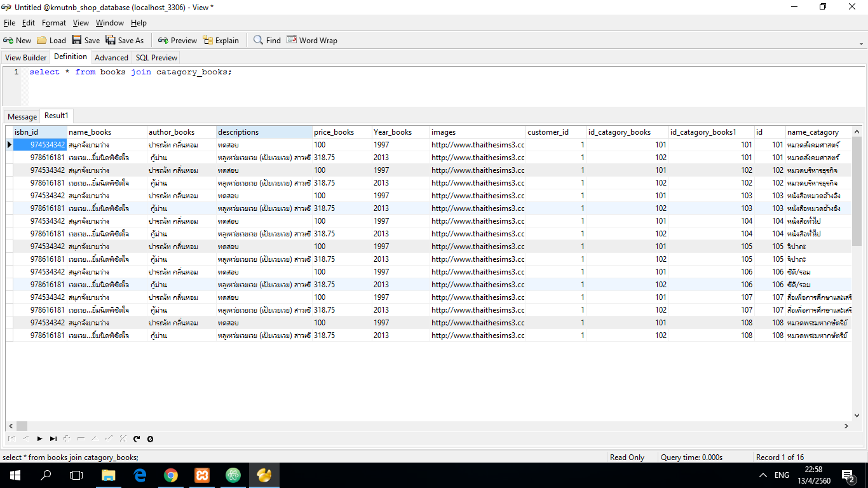Click the discard changes X icon
Image resolution: width=868 pixels, height=488 pixels.
point(123,438)
